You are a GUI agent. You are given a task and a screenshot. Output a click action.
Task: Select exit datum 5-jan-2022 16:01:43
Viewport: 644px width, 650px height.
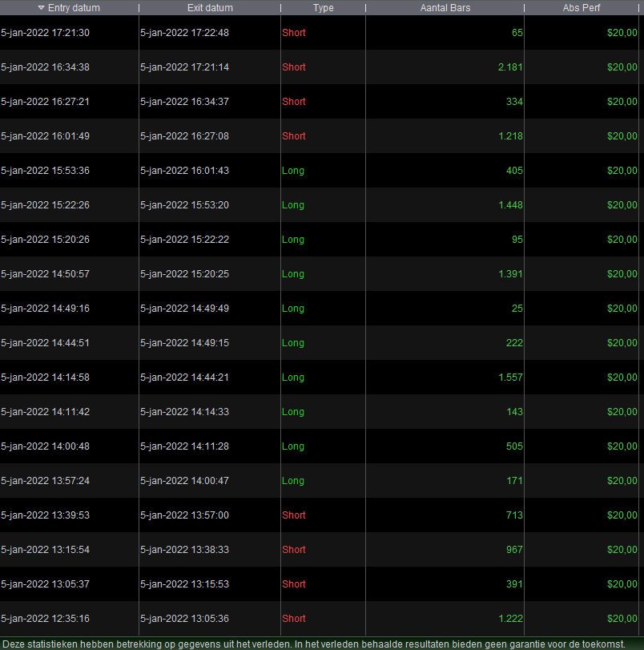(184, 171)
